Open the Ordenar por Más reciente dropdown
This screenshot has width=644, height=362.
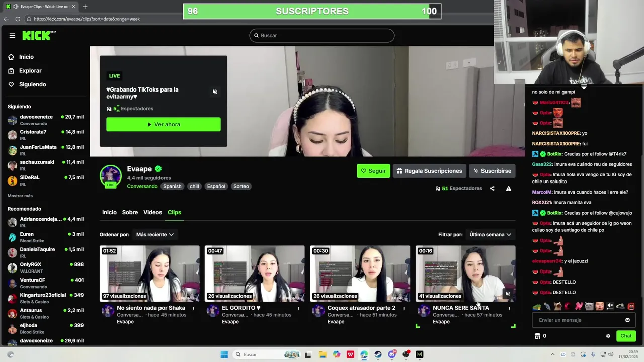[x=155, y=235]
